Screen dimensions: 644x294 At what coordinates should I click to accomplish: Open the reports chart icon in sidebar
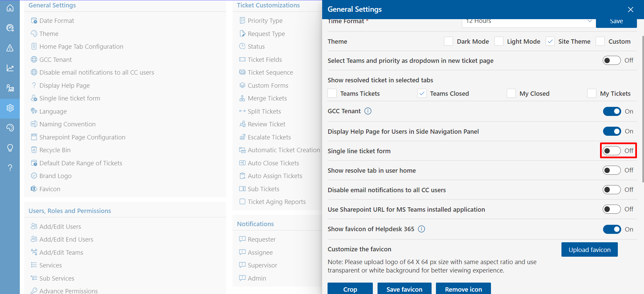10,68
